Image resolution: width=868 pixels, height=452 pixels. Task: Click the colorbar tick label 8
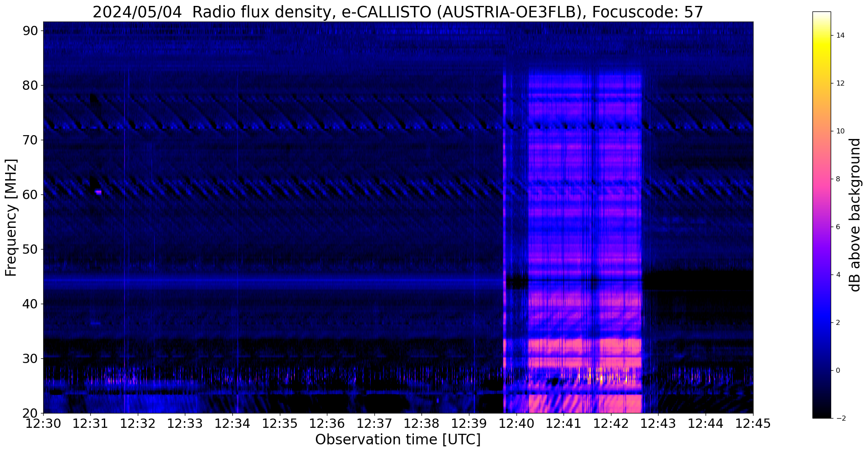tap(837, 179)
